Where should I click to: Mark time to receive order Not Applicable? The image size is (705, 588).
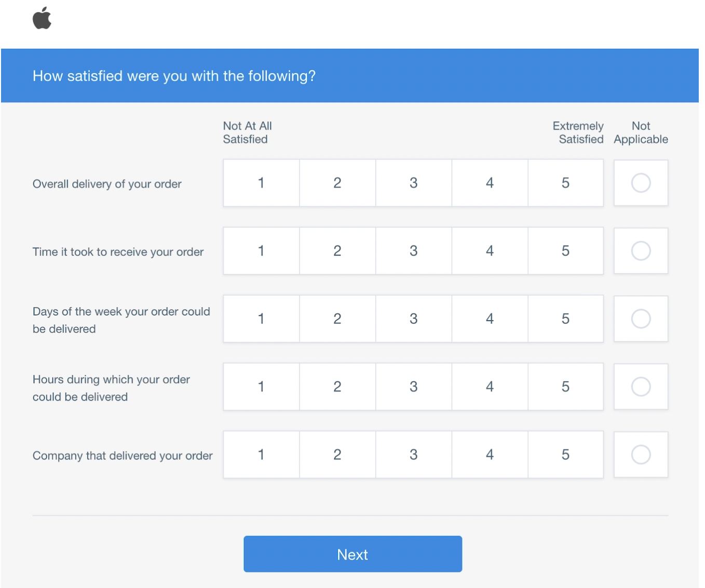click(641, 251)
